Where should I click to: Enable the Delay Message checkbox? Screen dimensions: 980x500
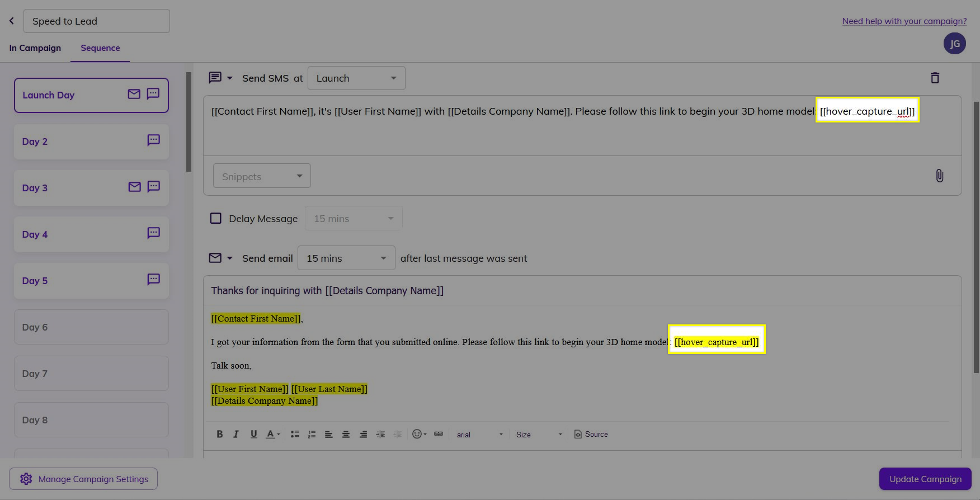pos(216,218)
